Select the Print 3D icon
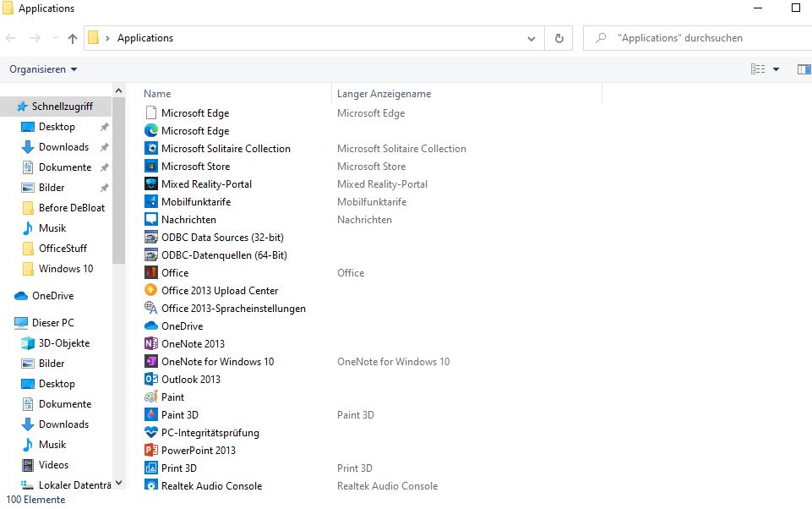The height and width of the screenshot is (509, 812). pyautogui.click(x=150, y=468)
